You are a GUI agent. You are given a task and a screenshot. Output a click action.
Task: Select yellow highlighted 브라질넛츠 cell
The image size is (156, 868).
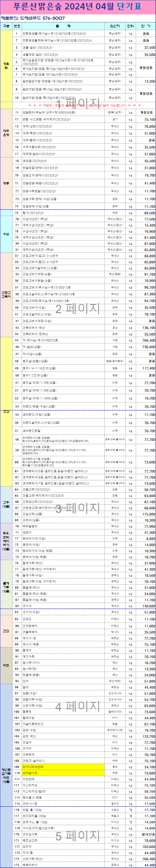point(63,773)
